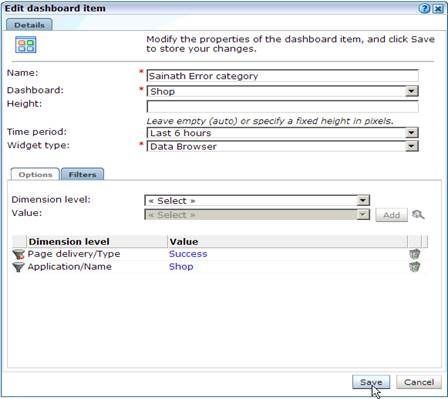
Task: Delete Page delivery/Type filter with trash icon
Action: point(414,254)
